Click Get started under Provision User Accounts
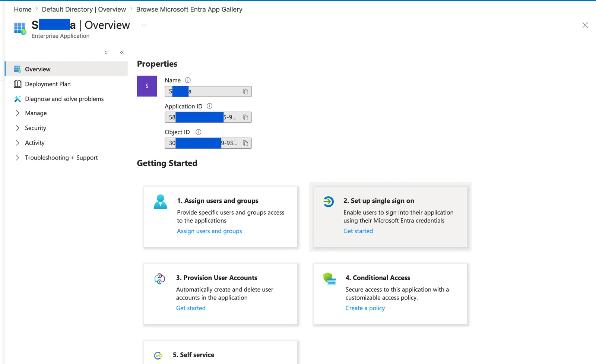 191,308
